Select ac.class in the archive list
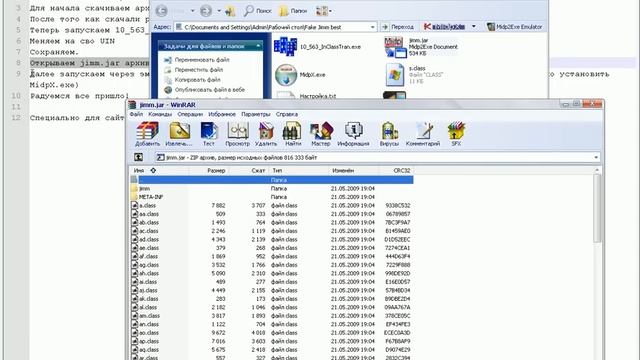Image resolution: width=640 pixels, height=360 pixels. pos(271,231)
